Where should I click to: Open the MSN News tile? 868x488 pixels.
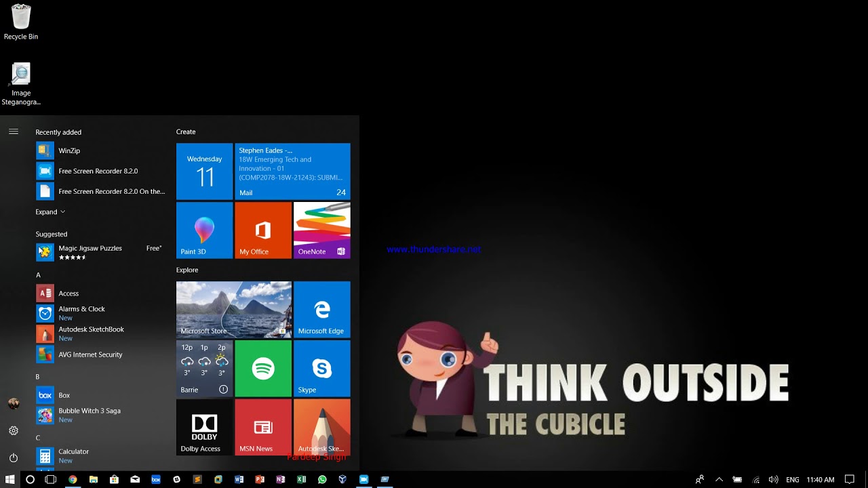coord(263,427)
